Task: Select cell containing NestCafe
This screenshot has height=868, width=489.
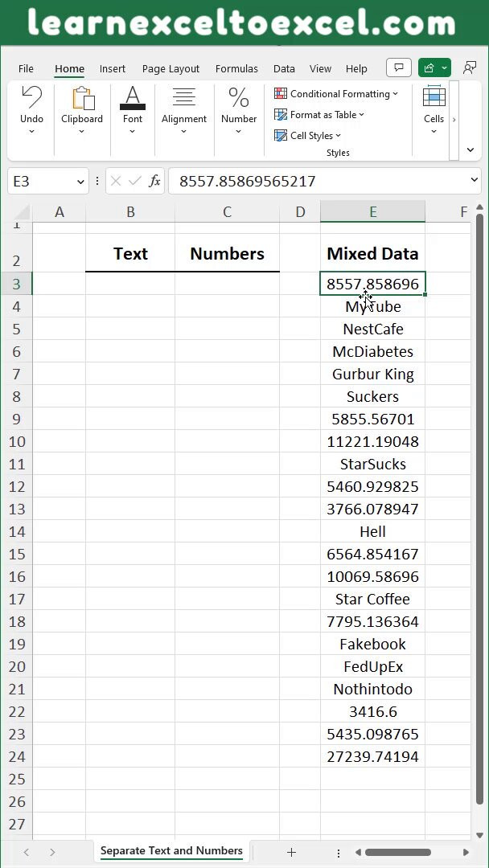Action: click(372, 329)
